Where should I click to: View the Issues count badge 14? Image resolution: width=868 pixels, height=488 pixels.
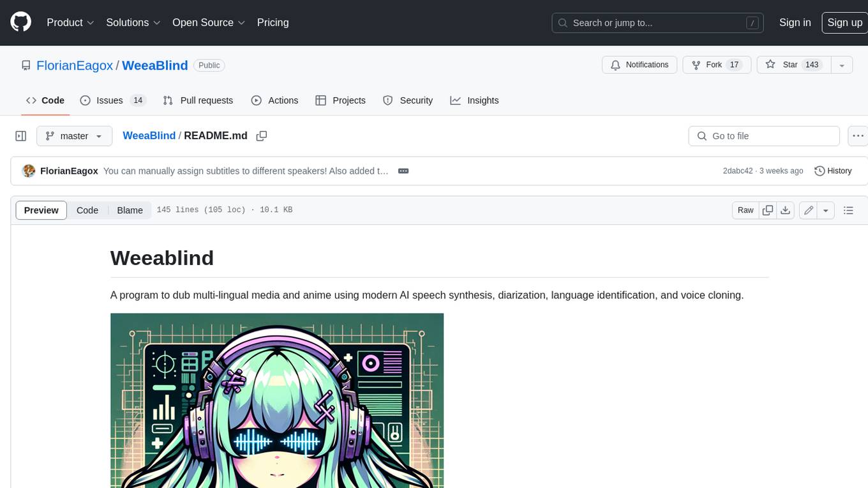point(138,100)
